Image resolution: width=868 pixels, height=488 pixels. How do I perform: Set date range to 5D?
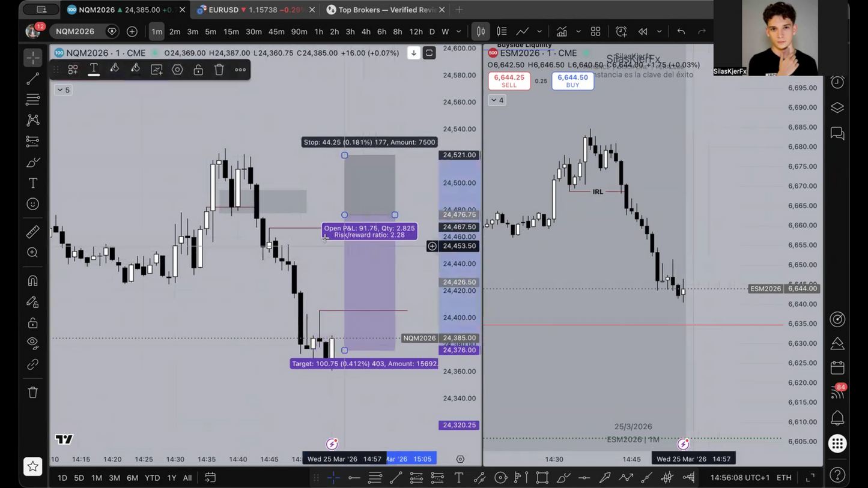[79, 478]
